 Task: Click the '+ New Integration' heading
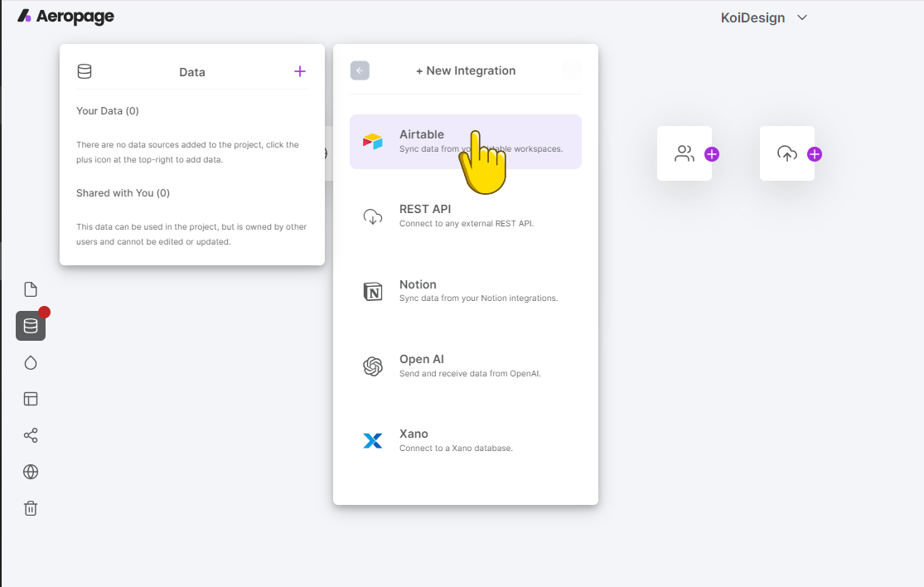(x=466, y=70)
